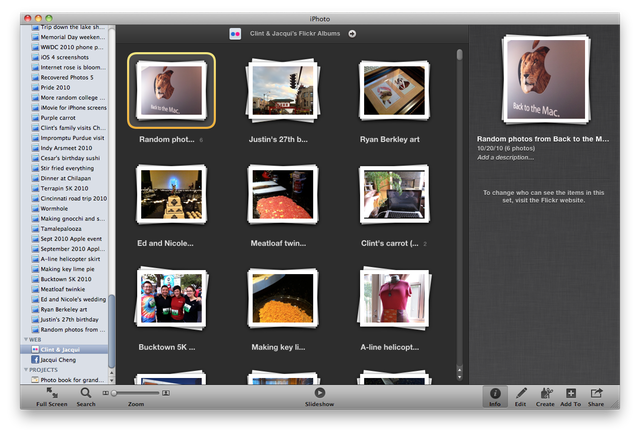This screenshot has width=640, height=437.
Task: Select the Random photos album thumbnail
Action: (x=171, y=91)
